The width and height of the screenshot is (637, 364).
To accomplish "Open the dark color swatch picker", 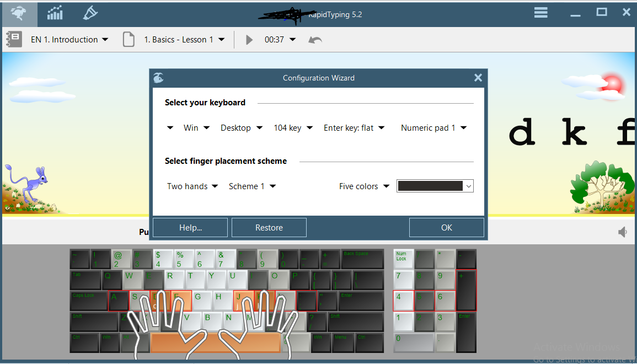I will tap(435, 186).
